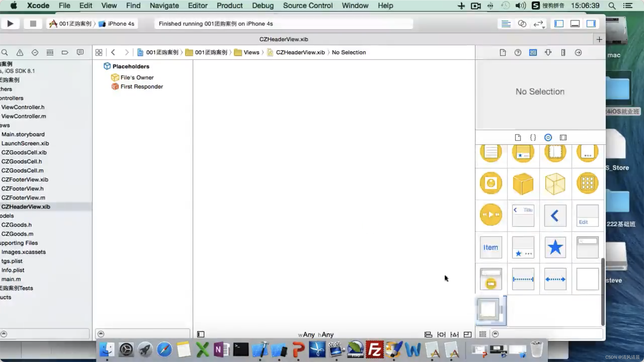Show the Assistant editor
The height and width of the screenshot is (362, 644).
[x=522, y=24]
